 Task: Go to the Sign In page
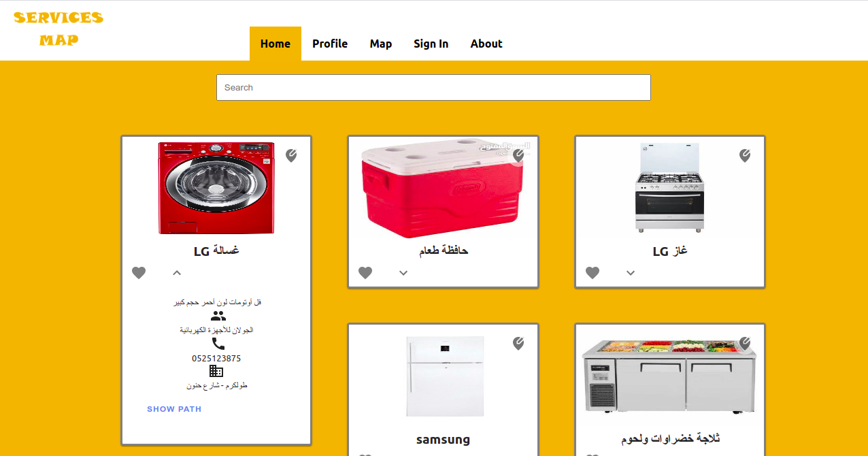431,44
